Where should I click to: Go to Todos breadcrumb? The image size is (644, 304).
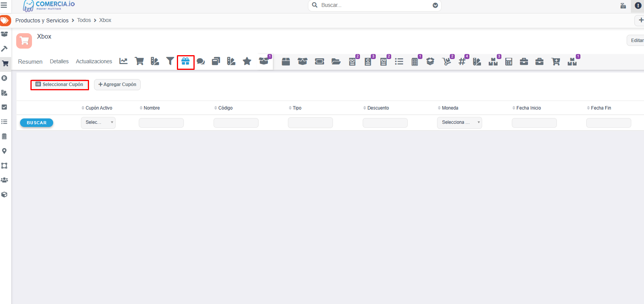pyautogui.click(x=84, y=20)
